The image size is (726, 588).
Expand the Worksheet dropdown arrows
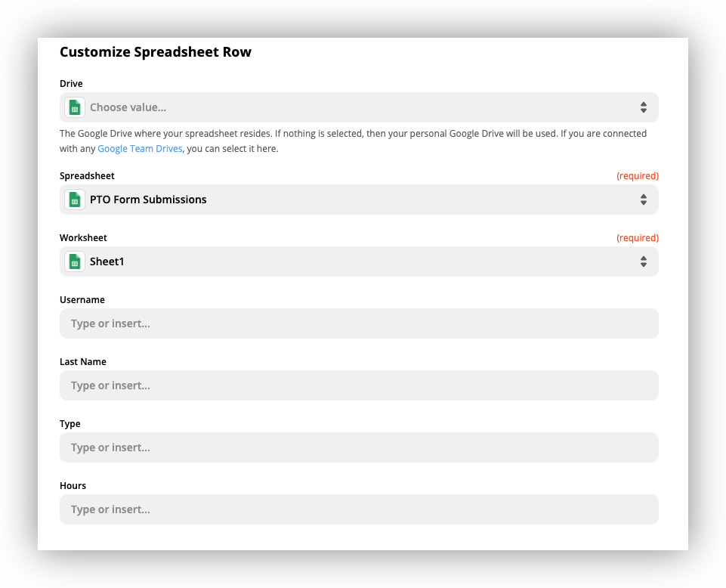(643, 262)
